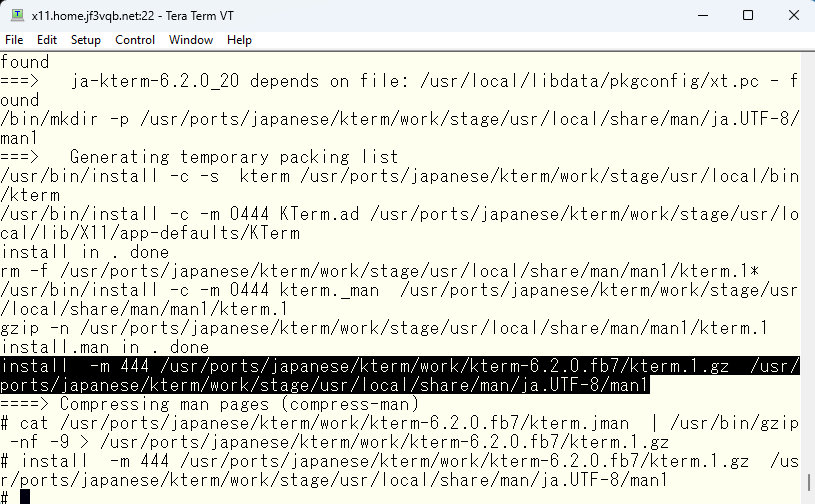The height and width of the screenshot is (504, 815).
Task: Click the '# install -m 444' prompt line
Action: pos(400,461)
